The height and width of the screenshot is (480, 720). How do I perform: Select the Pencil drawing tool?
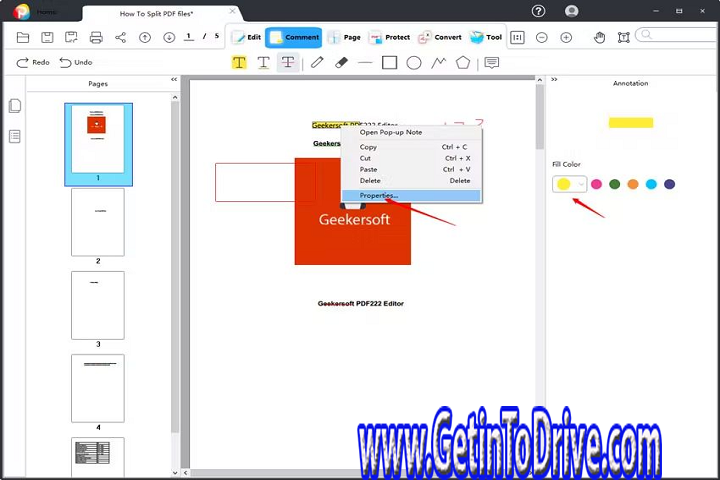[317, 62]
